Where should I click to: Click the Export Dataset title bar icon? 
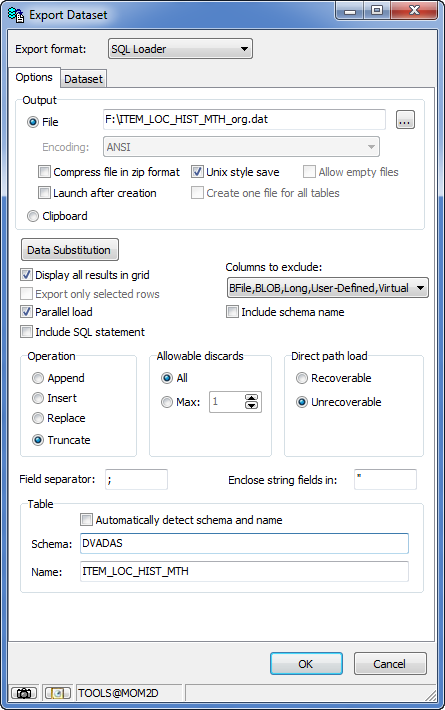click(16, 14)
